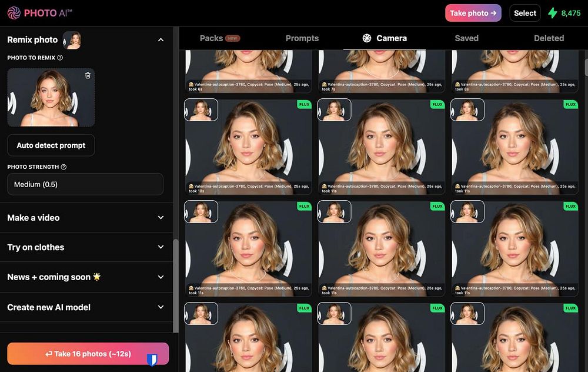Image resolution: width=588 pixels, height=372 pixels.
Task: Click the PHOTO AI brand name text
Action: 48,13
